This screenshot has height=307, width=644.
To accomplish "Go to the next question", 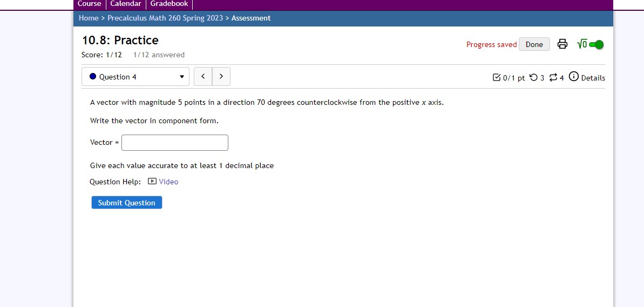I will click(221, 76).
